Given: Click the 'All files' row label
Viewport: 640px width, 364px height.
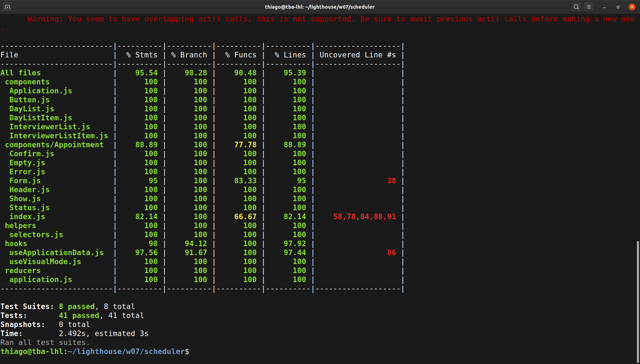Looking at the screenshot, I should pyautogui.click(x=20, y=73).
